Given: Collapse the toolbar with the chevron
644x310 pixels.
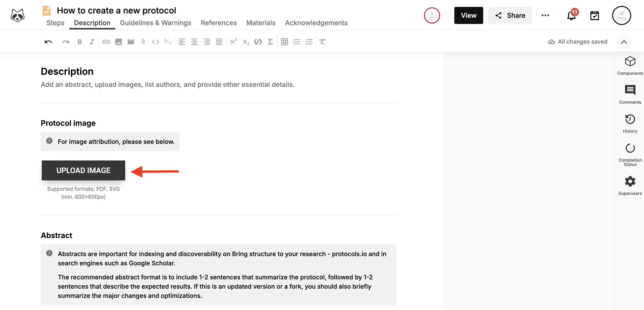Looking at the screenshot, I should [x=624, y=42].
